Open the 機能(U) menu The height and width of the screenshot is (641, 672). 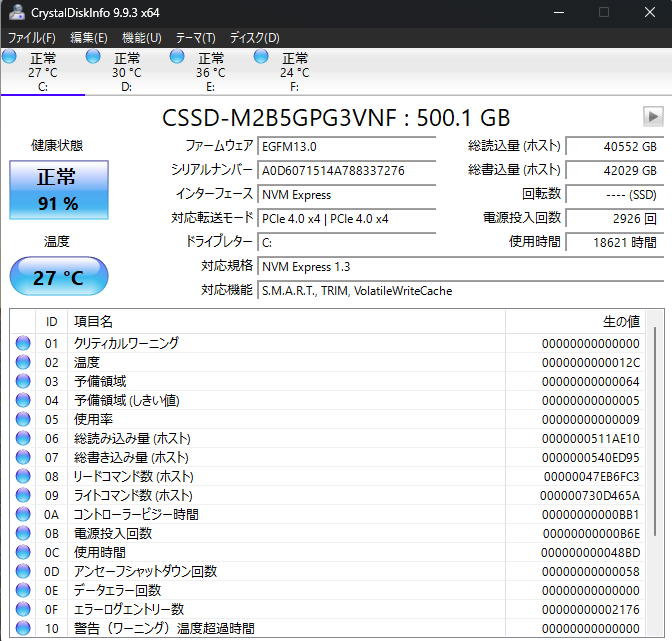(142, 38)
